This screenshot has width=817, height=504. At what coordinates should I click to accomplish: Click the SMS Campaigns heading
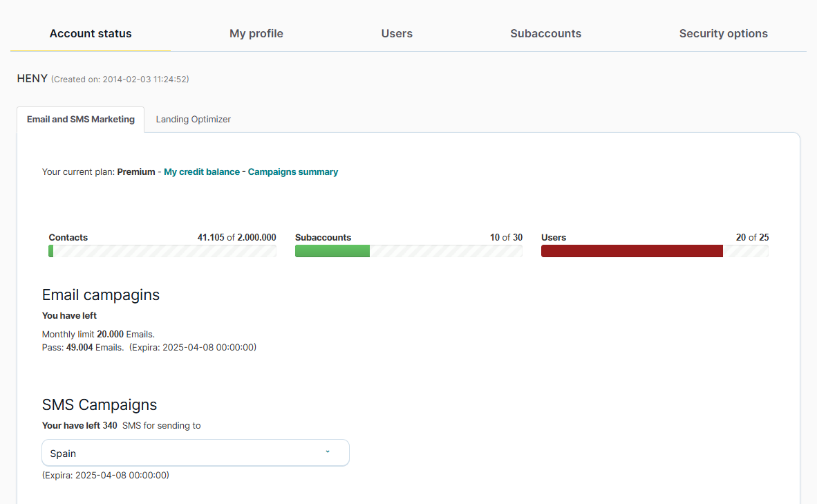click(x=100, y=404)
